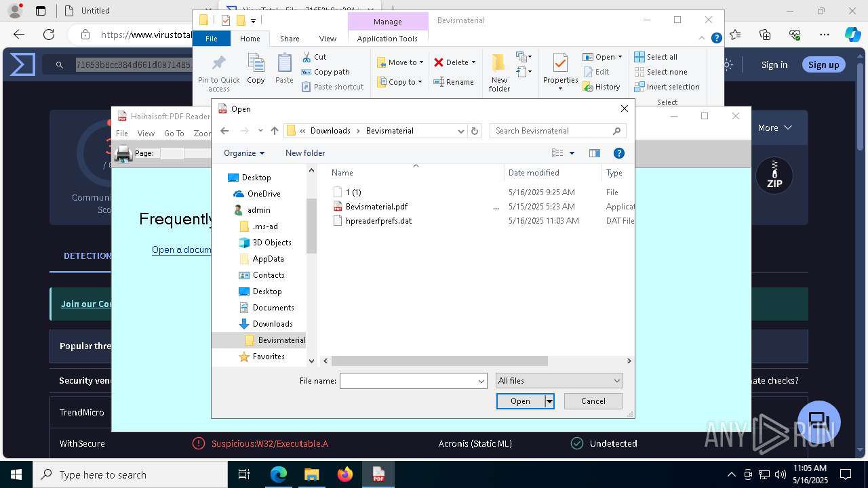Select the Bevismaterial.pdf file
Image resolution: width=868 pixels, height=488 pixels.
pyautogui.click(x=376, y=207)
